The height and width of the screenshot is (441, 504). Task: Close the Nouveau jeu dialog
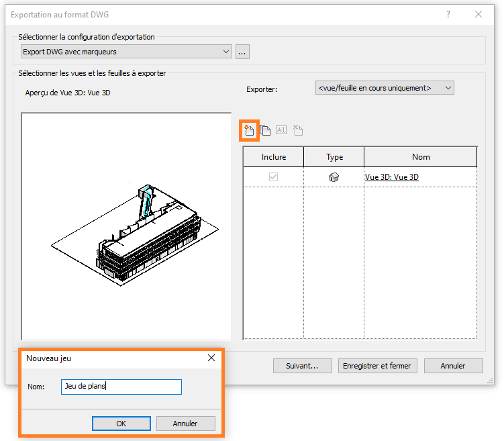211,358
